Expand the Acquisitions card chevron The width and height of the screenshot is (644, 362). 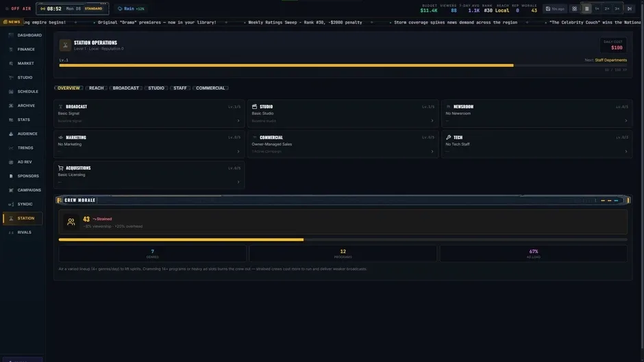238,182
